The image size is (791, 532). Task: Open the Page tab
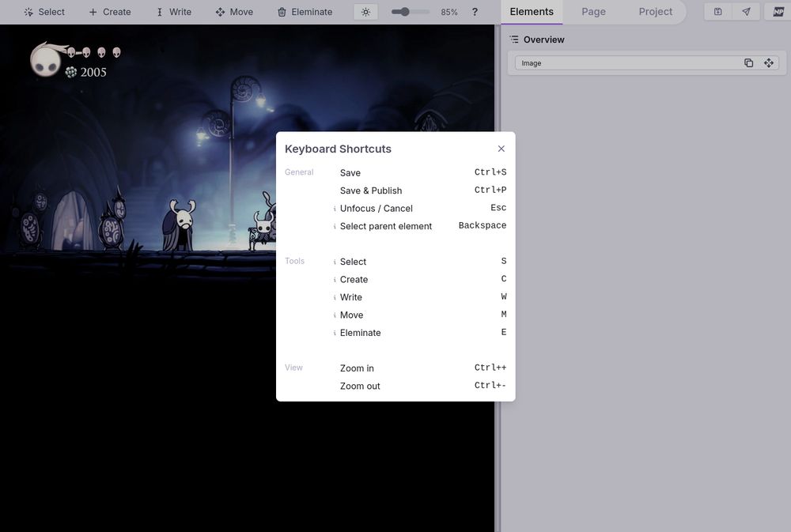click(x=594, y=12)
